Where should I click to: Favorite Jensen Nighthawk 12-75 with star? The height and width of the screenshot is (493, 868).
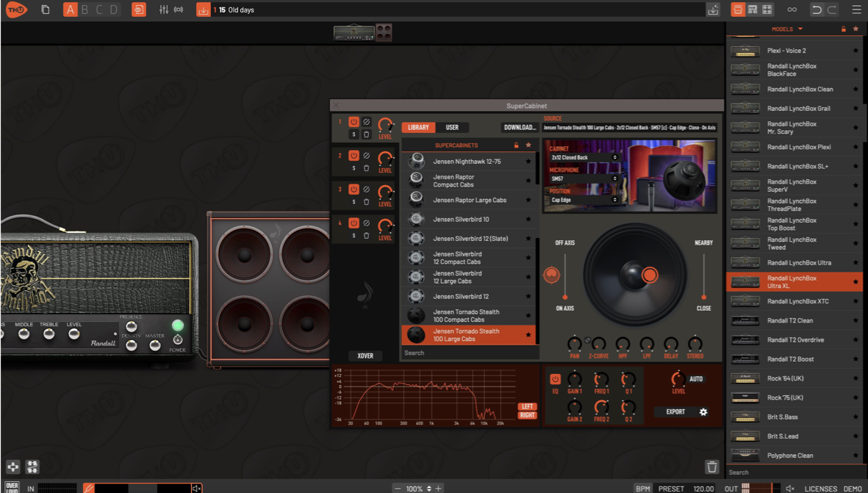pyautogui.click(x=528, y=162)
